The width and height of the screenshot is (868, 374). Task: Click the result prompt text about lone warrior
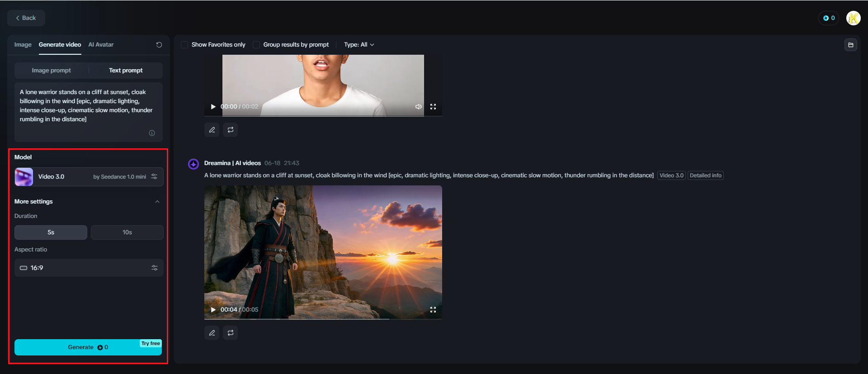point(429,175)
